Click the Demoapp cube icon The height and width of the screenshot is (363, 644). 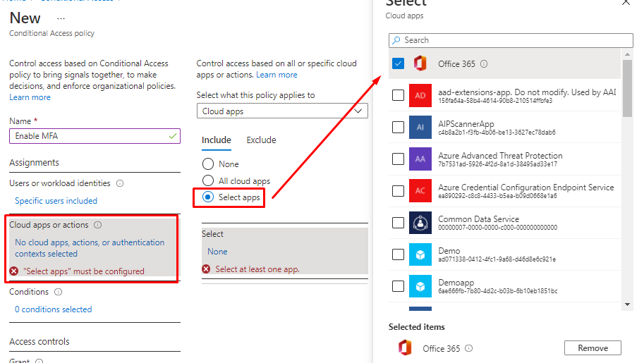(420, 286)
